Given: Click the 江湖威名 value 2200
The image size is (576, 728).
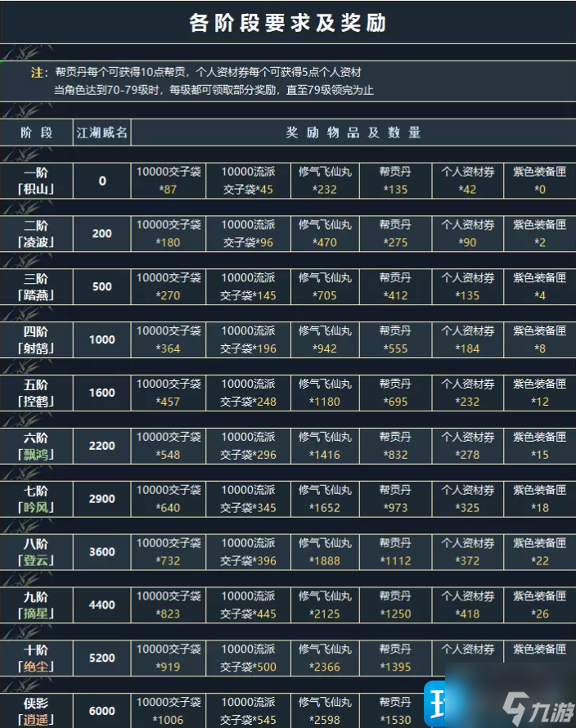Looking at the screenshot, I should pyautogui.click(x=101, y=446).
